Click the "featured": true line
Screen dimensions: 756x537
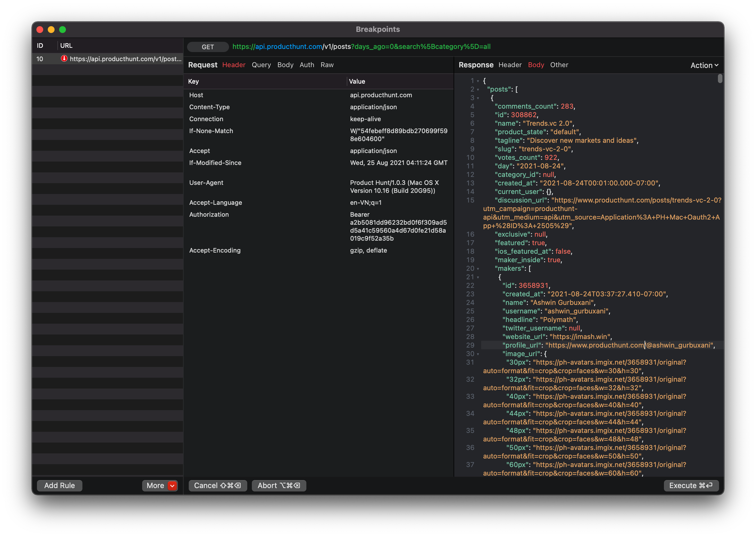(520, 243)
